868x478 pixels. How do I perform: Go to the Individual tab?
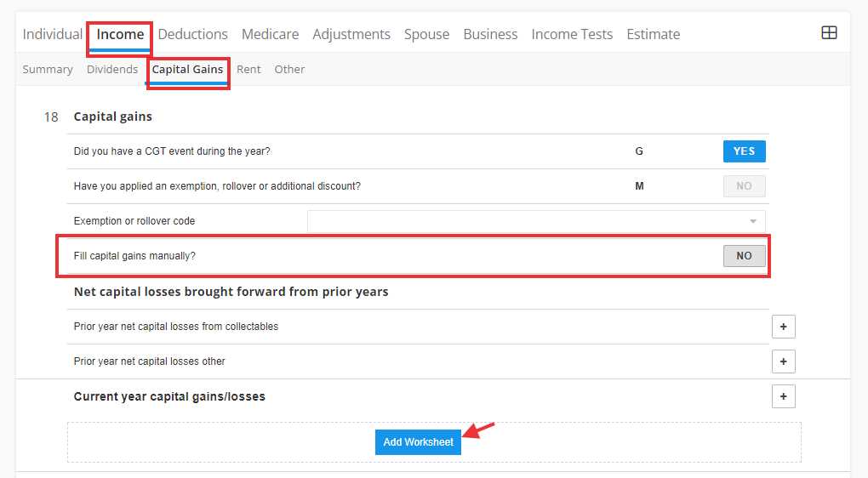tap(53, 34)
